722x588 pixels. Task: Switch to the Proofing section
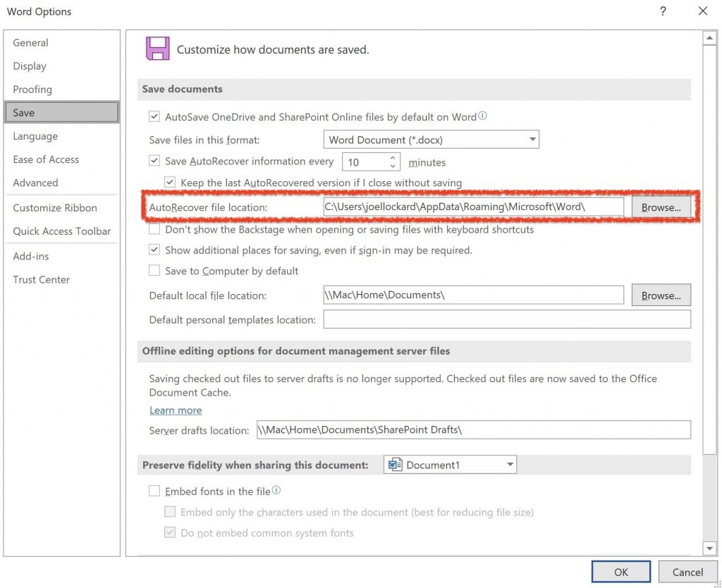pyautogui.click(x=32, y=90)
